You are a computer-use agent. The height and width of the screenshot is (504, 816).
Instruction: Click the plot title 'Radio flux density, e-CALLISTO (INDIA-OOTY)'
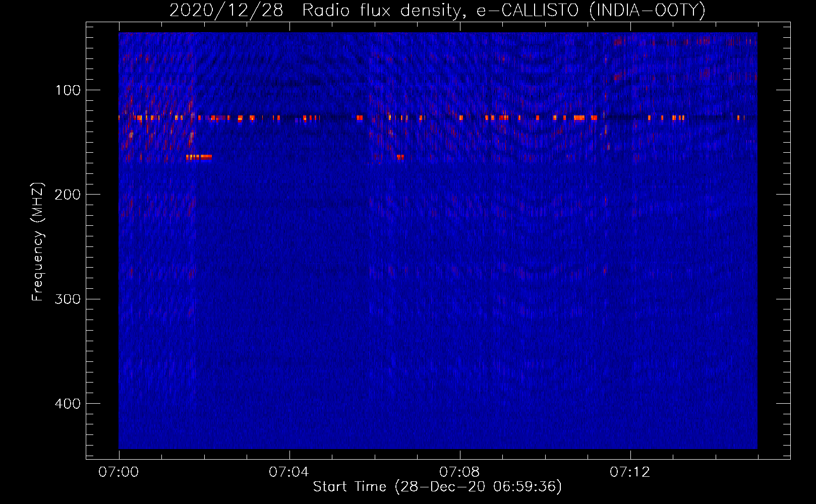tap(503, 10)
